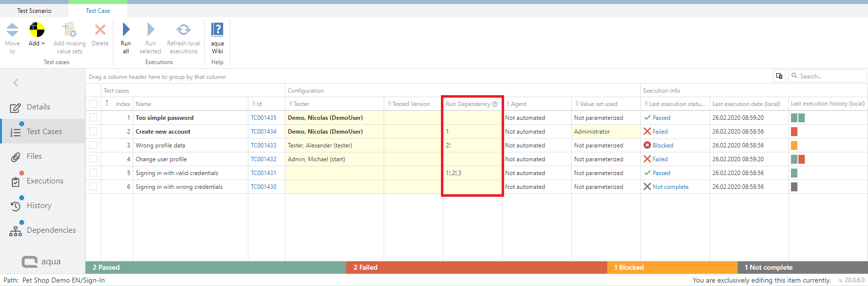
Task: Click the Search input field
Action: (830, 76)
